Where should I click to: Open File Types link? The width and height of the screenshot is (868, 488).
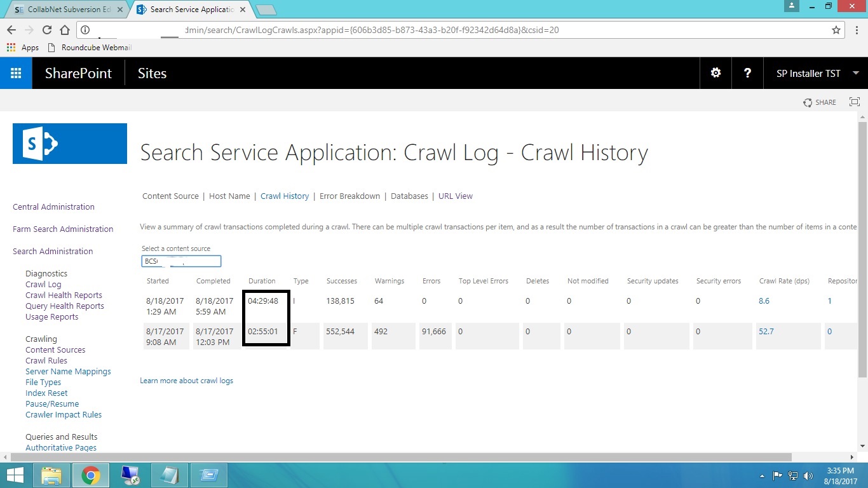(43, 383)
